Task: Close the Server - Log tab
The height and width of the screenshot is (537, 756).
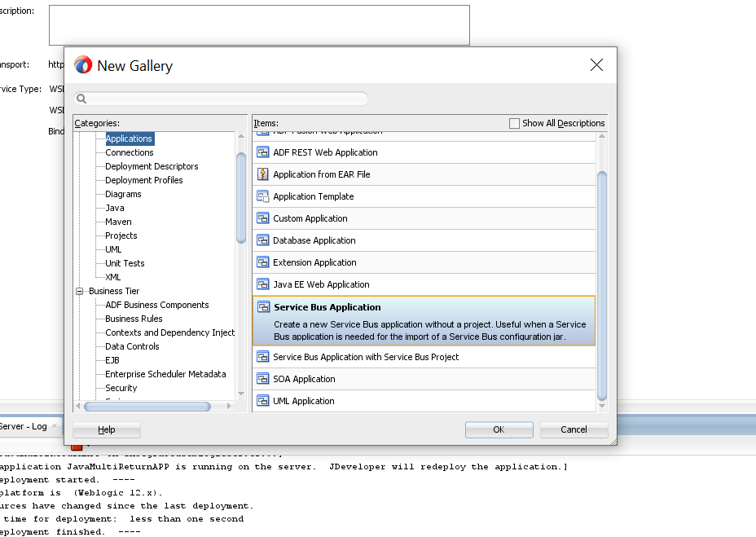Action: click(x=55, y=425)
